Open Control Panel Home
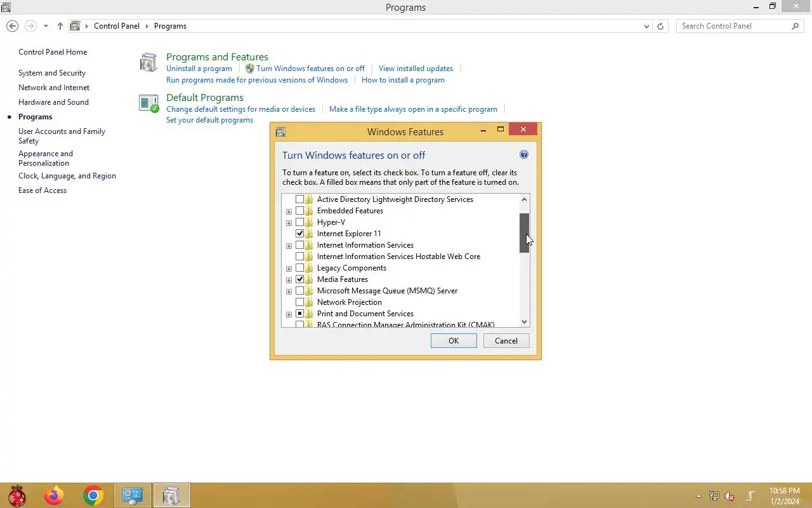Screen dimensions: 812x508 tap(53, 52)
